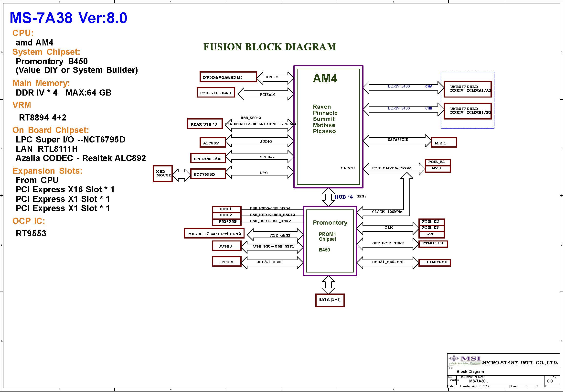This screenshot has height=392, width=566.
Task: Click the "UNBUFFERED DDRIV DIMMA1/A2" block
Action: (468, 89)
